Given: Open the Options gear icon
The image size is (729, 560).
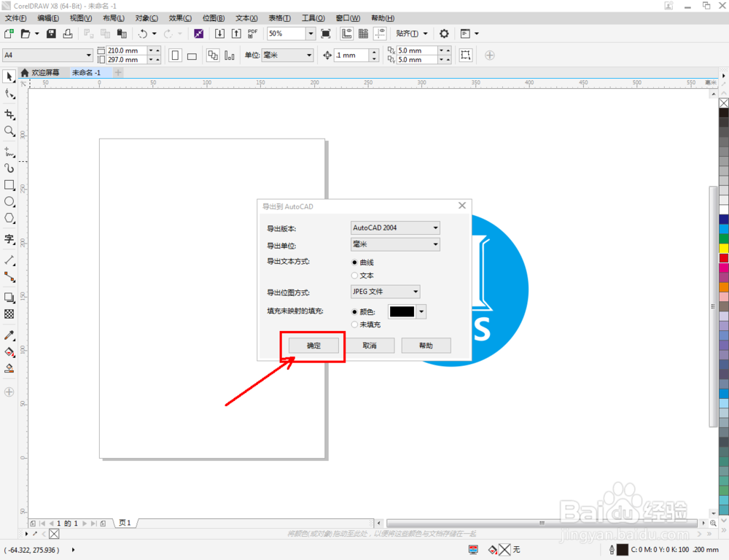Looking at the screenshot, I should [444, 34].
